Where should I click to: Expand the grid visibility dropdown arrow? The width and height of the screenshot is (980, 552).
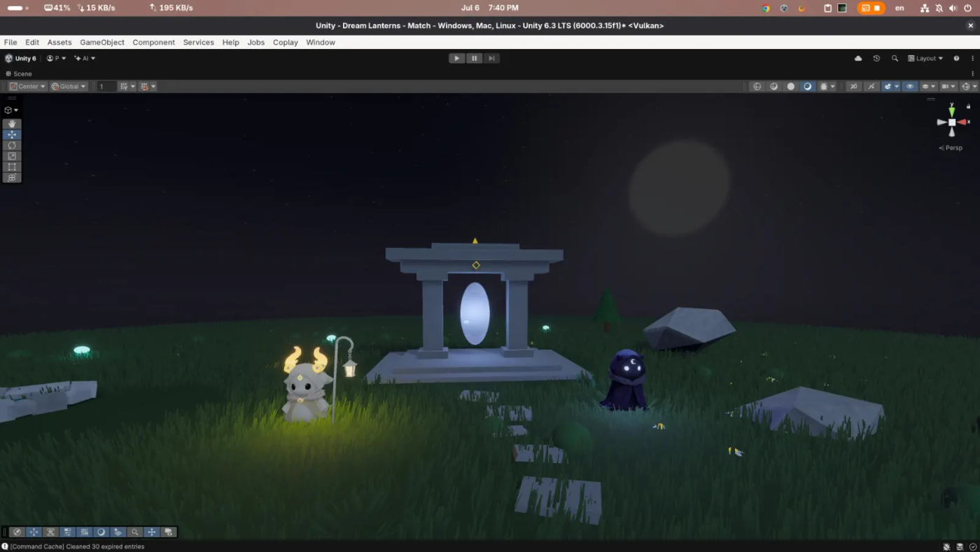pos(132,86)
